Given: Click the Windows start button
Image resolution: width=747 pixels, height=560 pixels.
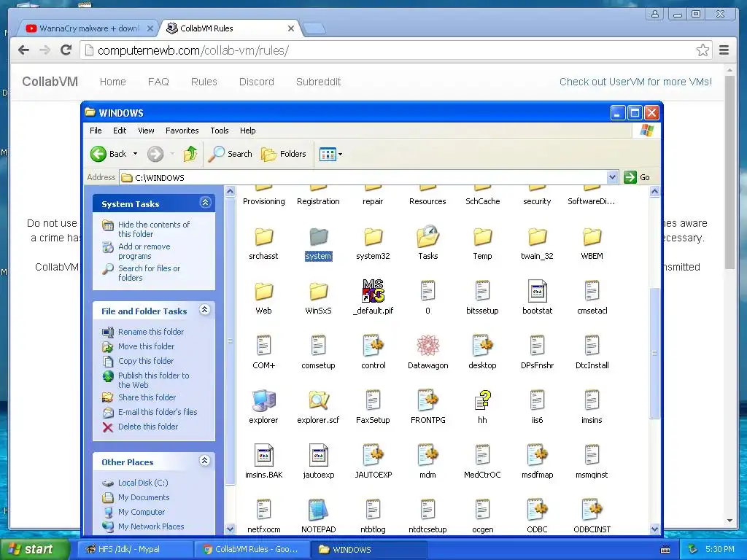Looking at the screenshot, I should point(34,549).
